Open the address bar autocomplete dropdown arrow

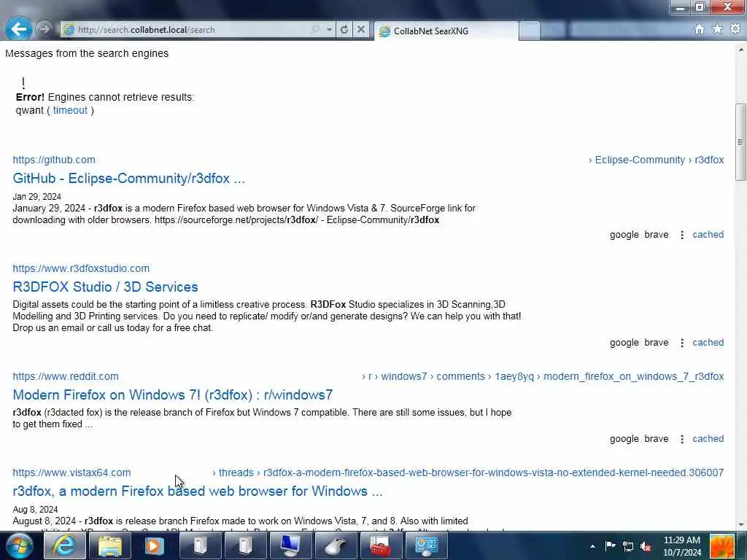coord(329,29)
